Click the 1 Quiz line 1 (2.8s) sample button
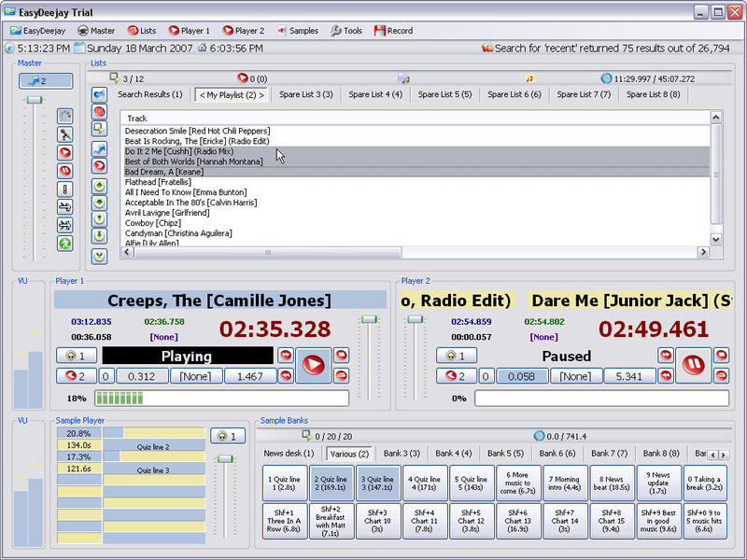Screen dimensions: 747x560 (285, 483)
